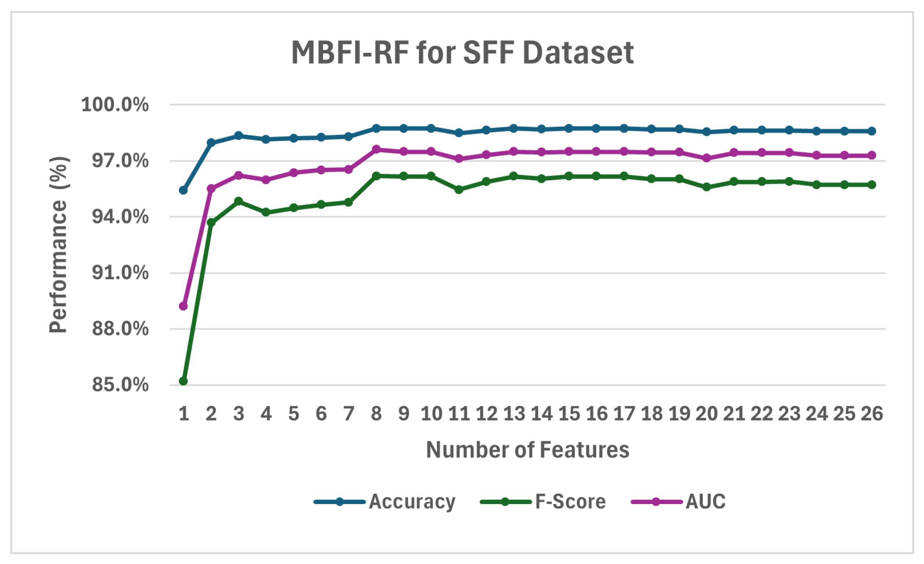This screenshot has width=924, height=564.
Task: Select the Accuracy legend text label
Action: (412, 502)
